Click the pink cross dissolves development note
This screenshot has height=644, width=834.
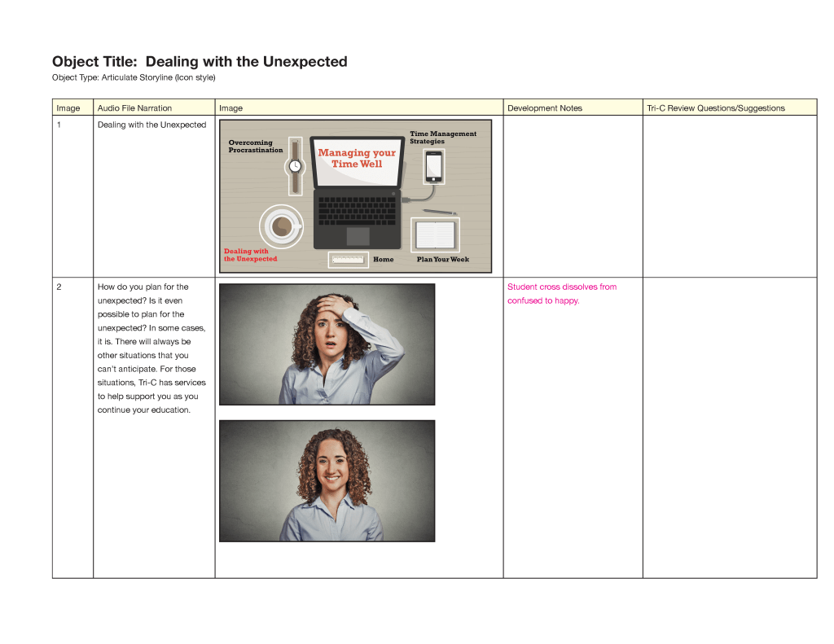coord(561,293)
